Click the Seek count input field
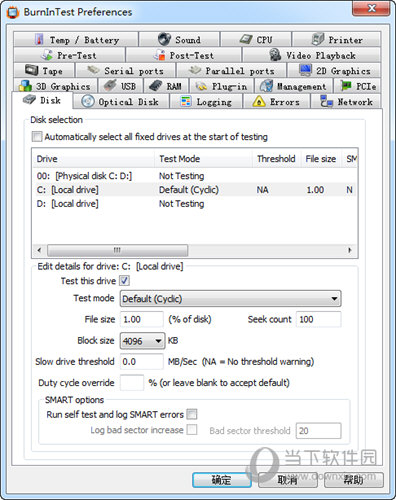Image resolution: width=396 pixels, height=500 pixels. click(x=318, y=319)
